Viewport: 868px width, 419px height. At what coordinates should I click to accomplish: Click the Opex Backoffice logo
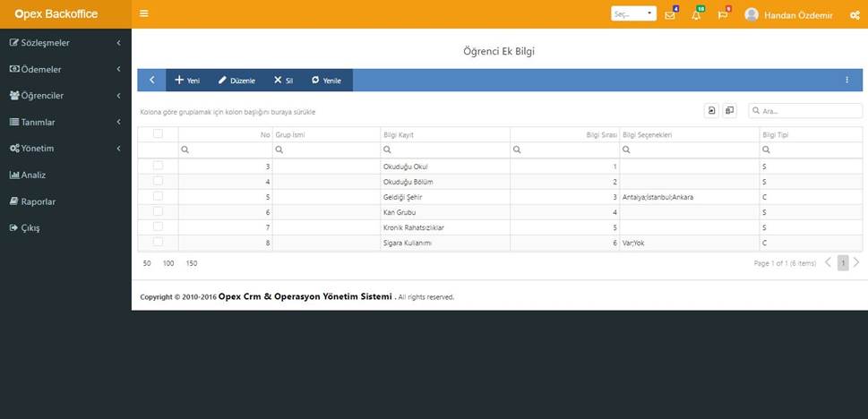[x=56, y=13]
